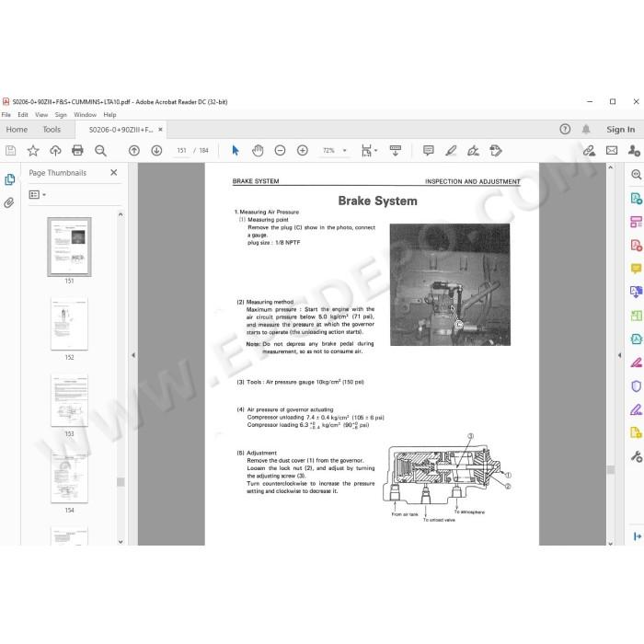Click the page number input field
Viewport: 644px width, 644px height.
(x=181, y=151)
